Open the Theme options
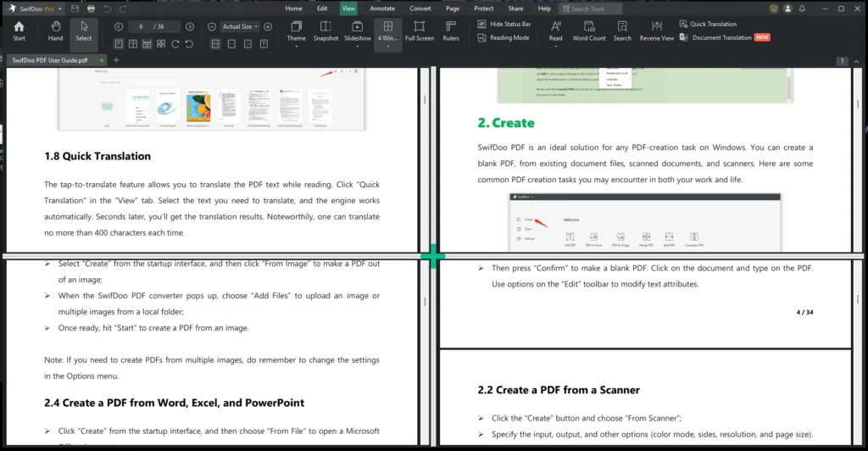 point(296,34)
